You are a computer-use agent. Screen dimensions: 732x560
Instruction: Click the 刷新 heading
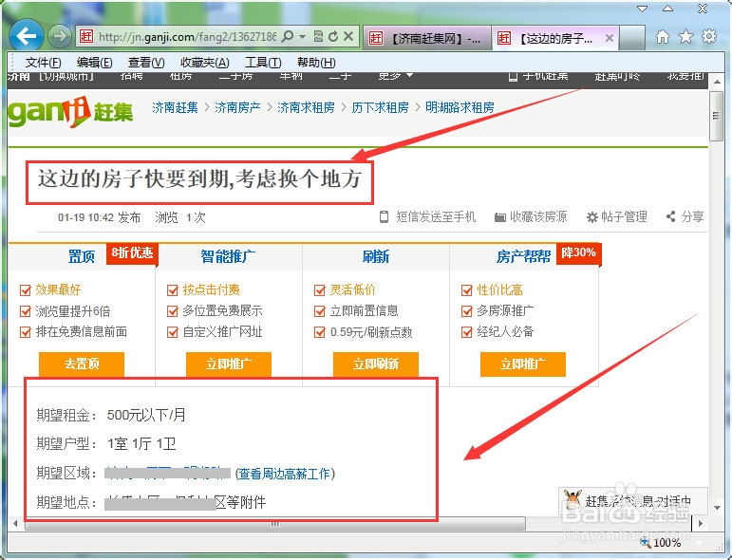[376, 256]
